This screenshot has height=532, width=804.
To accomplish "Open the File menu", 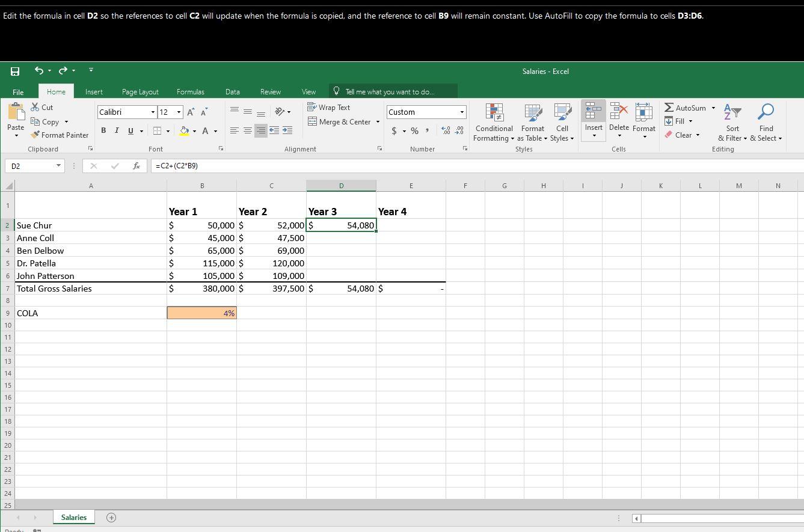I will pos(17,91).
